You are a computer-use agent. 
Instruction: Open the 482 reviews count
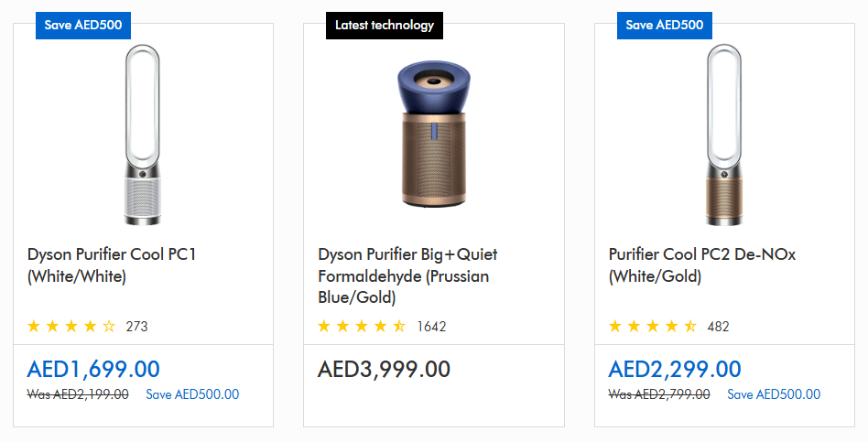click(x=718, y=326)
